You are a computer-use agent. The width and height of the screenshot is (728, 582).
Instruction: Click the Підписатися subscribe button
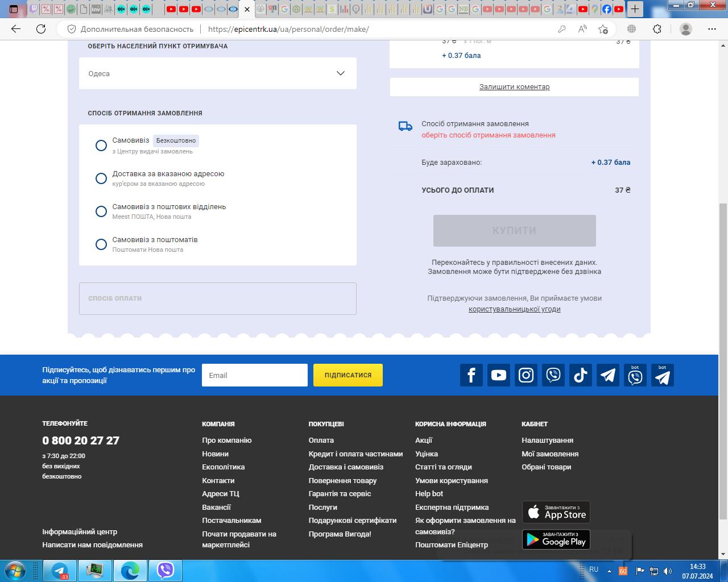pos(348,375)
